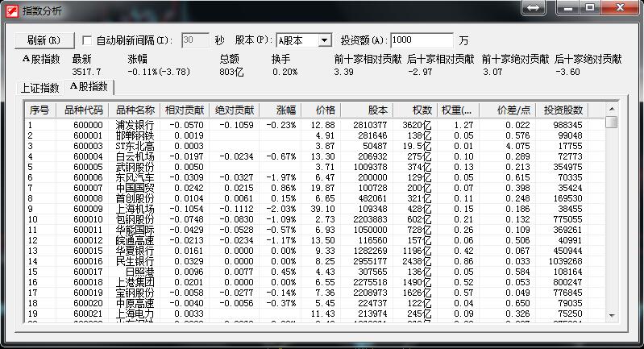Click the scrollbar up arrow of table
Image resolution: width=644 pixels, height=349 pixels.
tap(612, 110)
